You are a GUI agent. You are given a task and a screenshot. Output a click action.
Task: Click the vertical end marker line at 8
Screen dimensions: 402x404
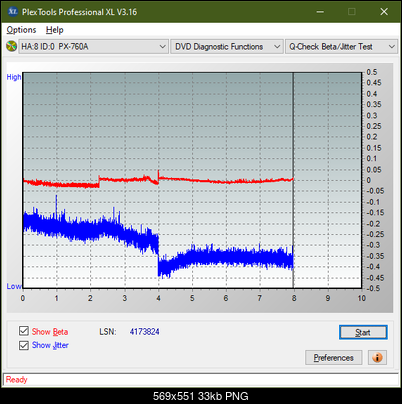(293, 180)
